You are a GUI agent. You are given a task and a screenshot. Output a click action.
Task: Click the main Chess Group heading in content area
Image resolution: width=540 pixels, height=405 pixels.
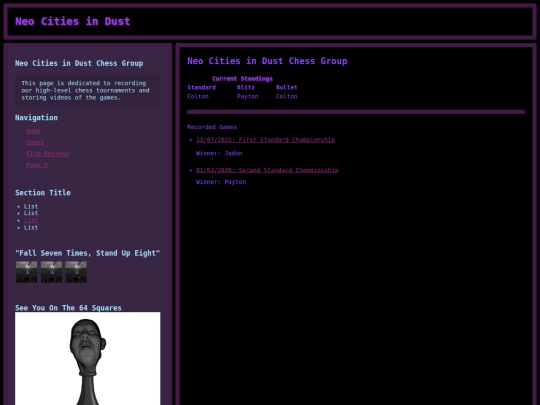pyautogui.click(x=267, y=61)
